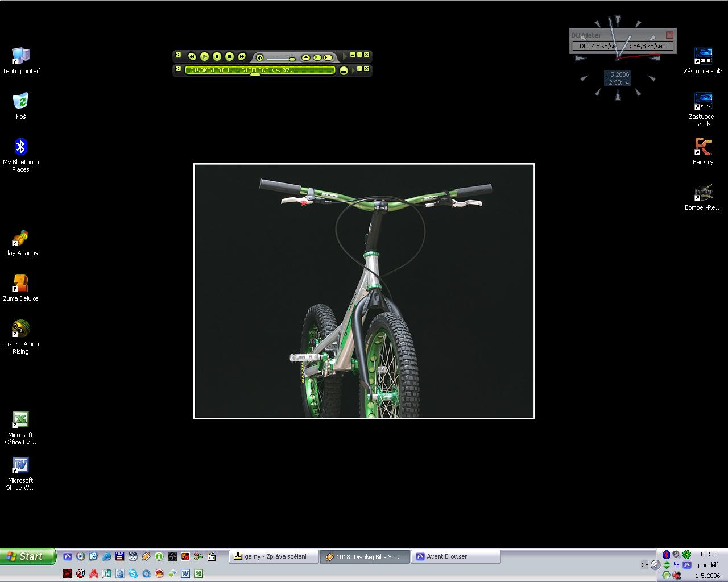Click green clover tray icon

[687, 554]
